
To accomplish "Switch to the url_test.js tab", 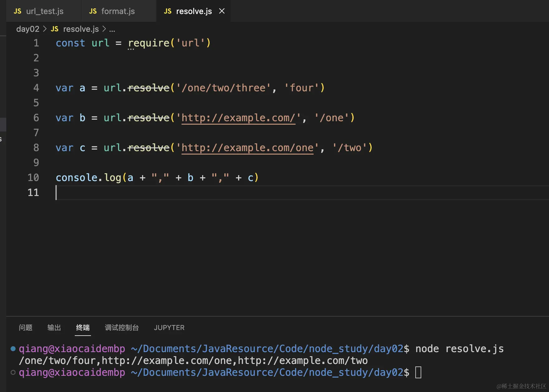I will pos(44,11).
